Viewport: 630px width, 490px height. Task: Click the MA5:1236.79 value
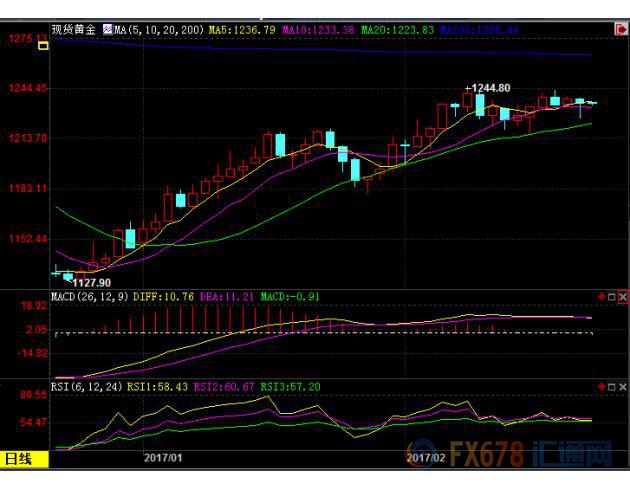tap(242, 30)
